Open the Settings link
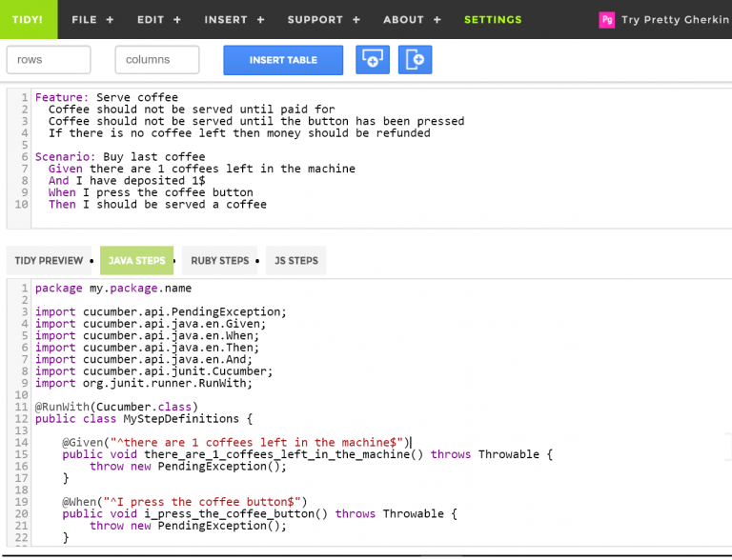732x560 pixels. click(493, 19)
